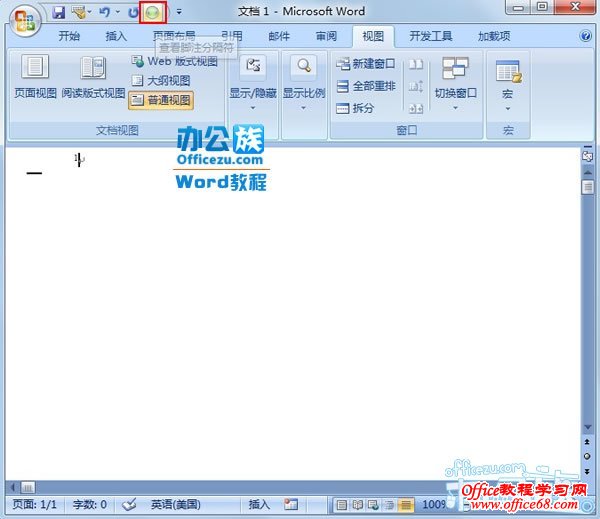This screenshot has height=519, width=600.
Task: Click select browse object round button
Action: point(587,457)
